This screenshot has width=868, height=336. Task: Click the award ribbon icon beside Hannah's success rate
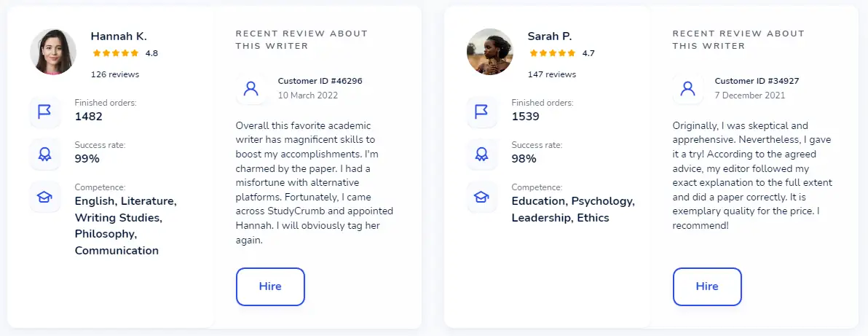click(x=44, y=154)
